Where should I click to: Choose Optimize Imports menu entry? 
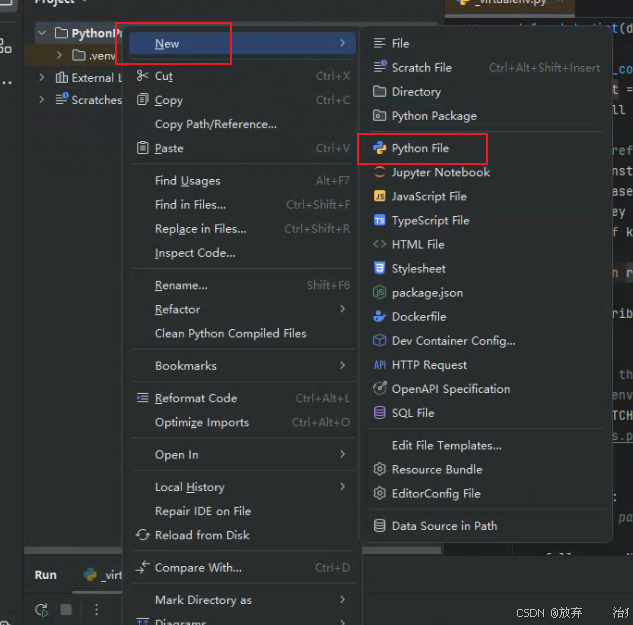coord(243,422)
